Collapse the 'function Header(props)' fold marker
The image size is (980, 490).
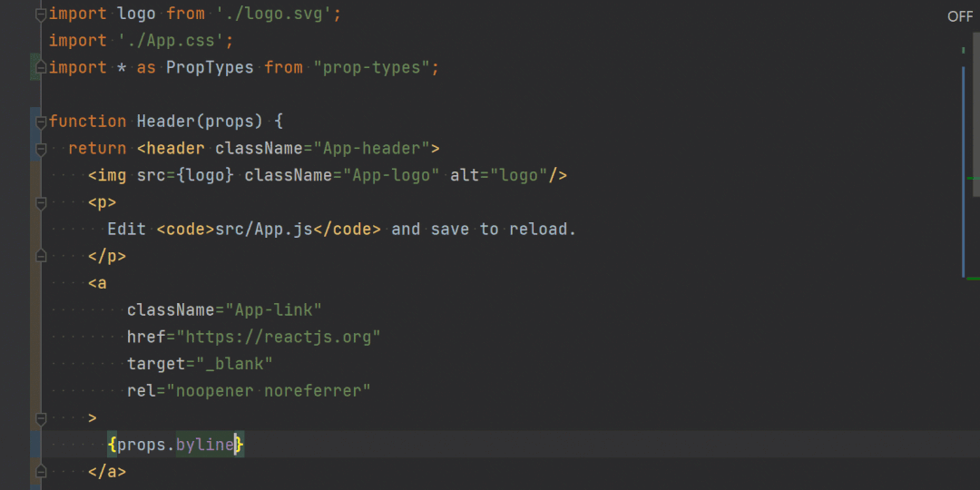41,122
